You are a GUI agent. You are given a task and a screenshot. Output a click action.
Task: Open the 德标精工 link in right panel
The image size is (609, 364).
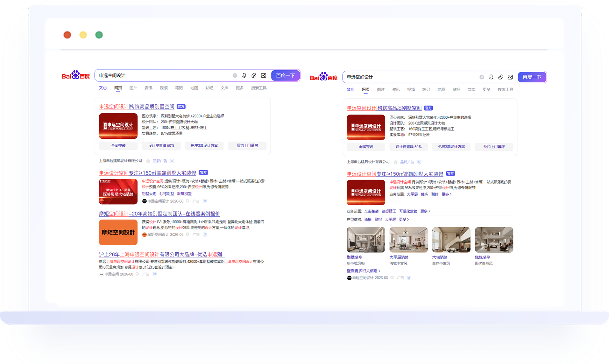[389, 211]
